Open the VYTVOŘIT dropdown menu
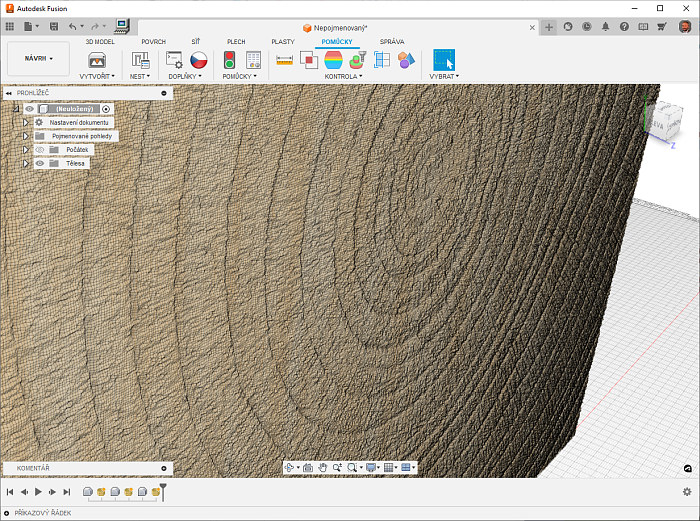Screen dimensions: 700x521 tap(97, 76)
